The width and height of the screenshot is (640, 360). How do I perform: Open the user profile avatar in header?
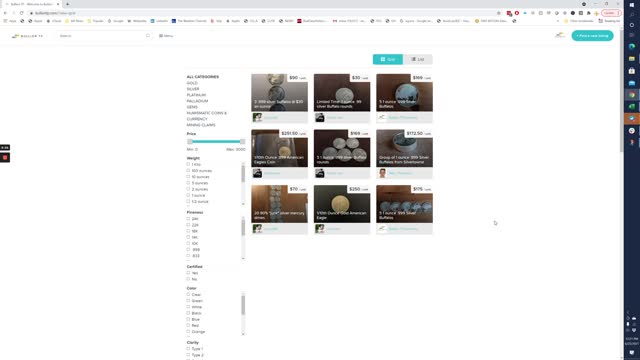coord(560,36)
